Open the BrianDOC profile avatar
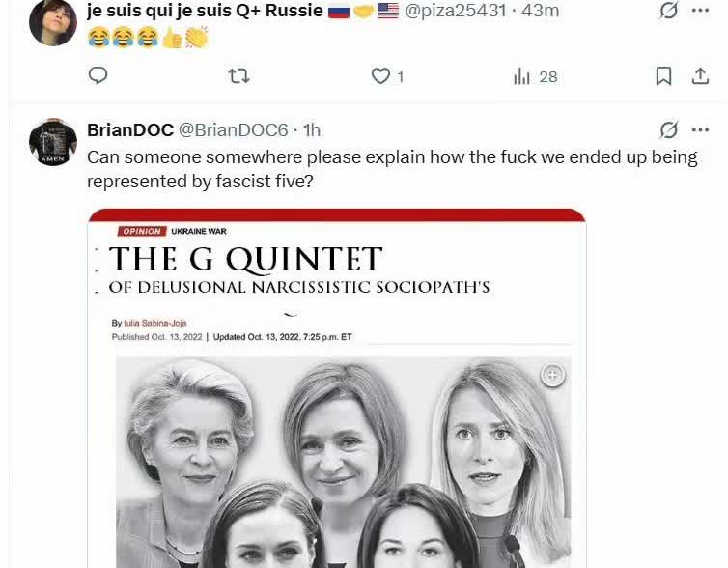Screen dimensions: 728x568 (x=53, y=142)
